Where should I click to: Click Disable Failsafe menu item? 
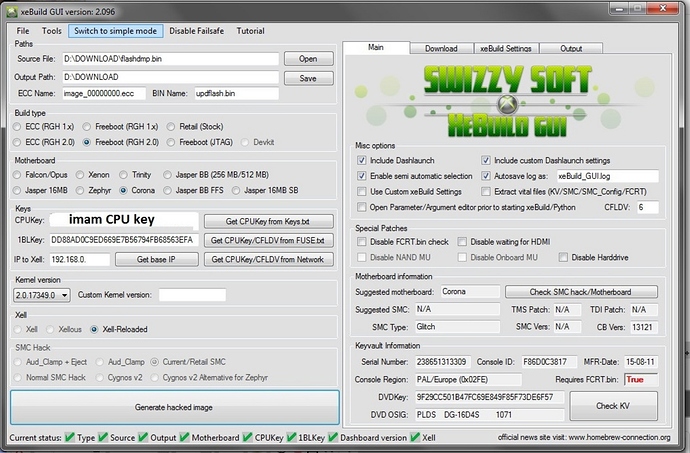coord(196,31)
